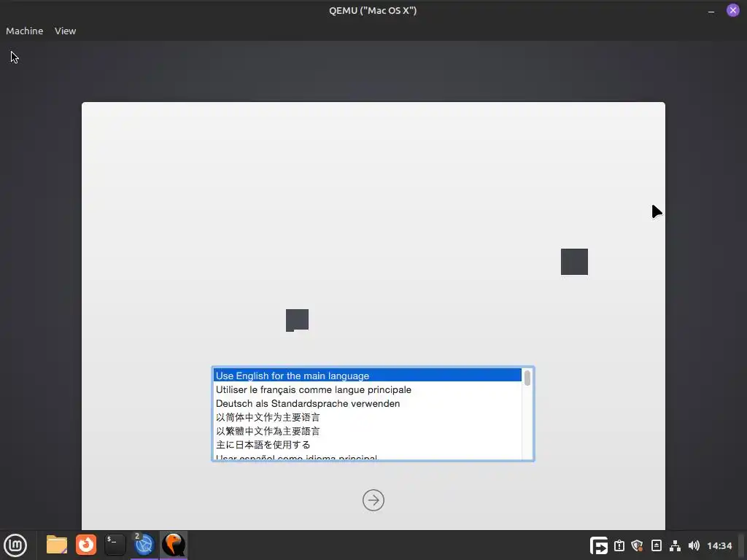Click the continue arrow button
The width and height of the screenshot is (747, 560).
(x=373, y=500)
